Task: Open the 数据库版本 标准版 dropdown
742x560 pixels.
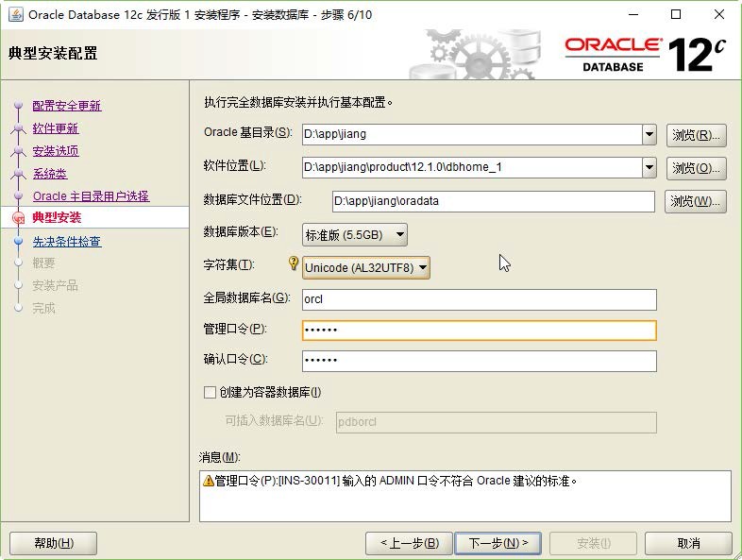Action: coord(354,235)
